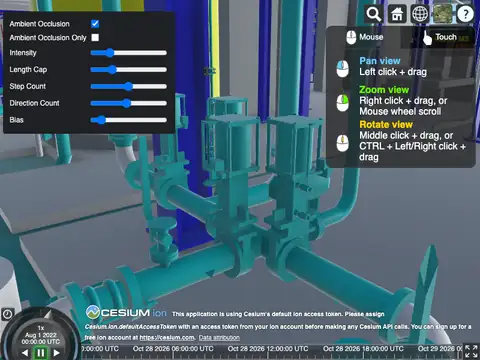Toggle fullscreen mode button
The image size is (480, 360).
pos(471,352)
